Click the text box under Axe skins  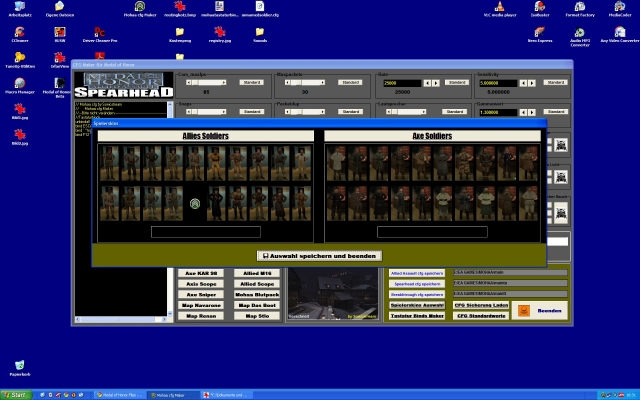[432, 232]
